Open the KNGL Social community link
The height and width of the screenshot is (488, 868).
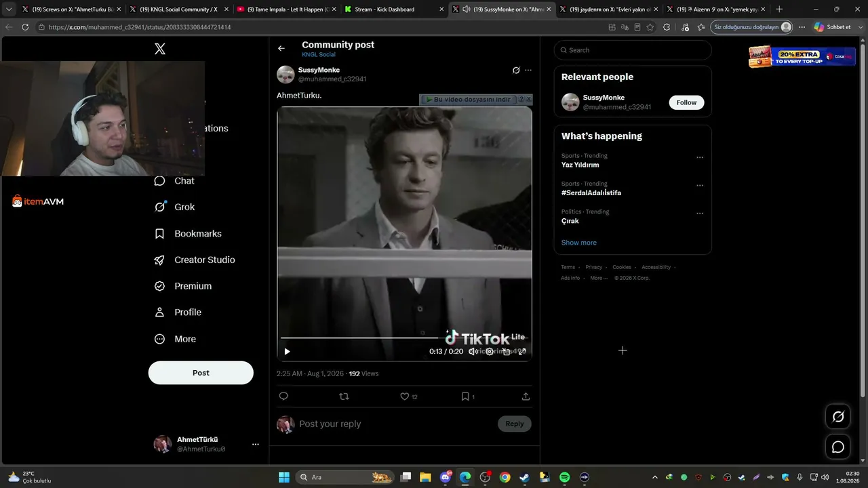[x=319, y=55]
